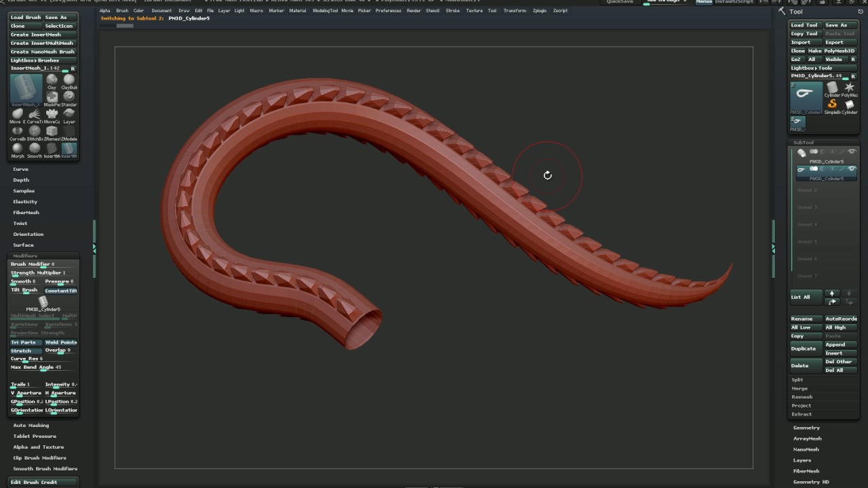This screenshot has width=868, height=488.
Task: Select the highlighted InsertMesh brush at bottom-right
Action: click(69, 149)
